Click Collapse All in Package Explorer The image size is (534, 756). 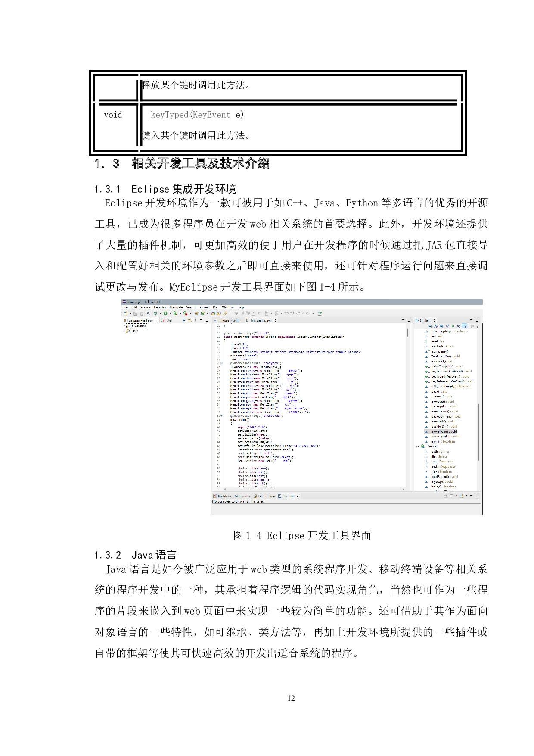pyautogui.click(x=184, y=321)
